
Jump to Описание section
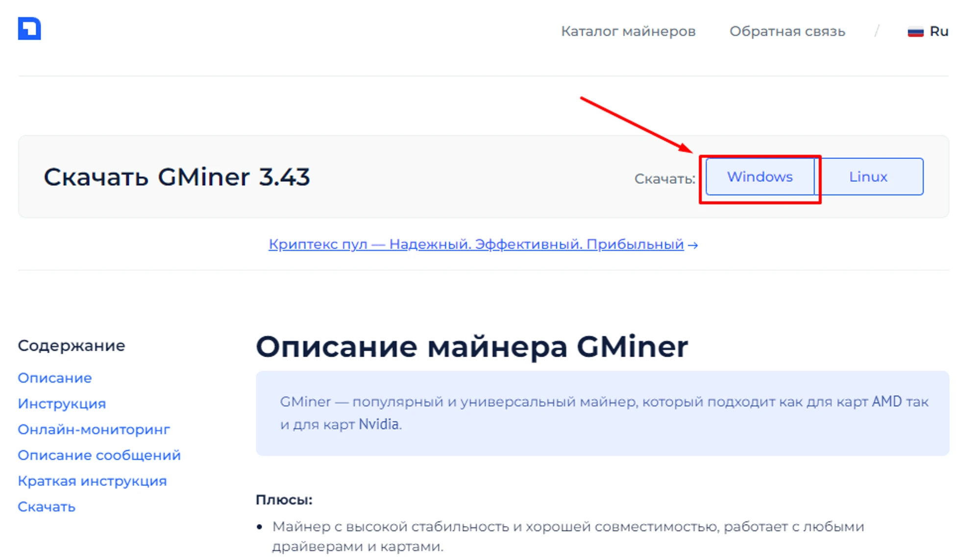click(x=55, y=378)
